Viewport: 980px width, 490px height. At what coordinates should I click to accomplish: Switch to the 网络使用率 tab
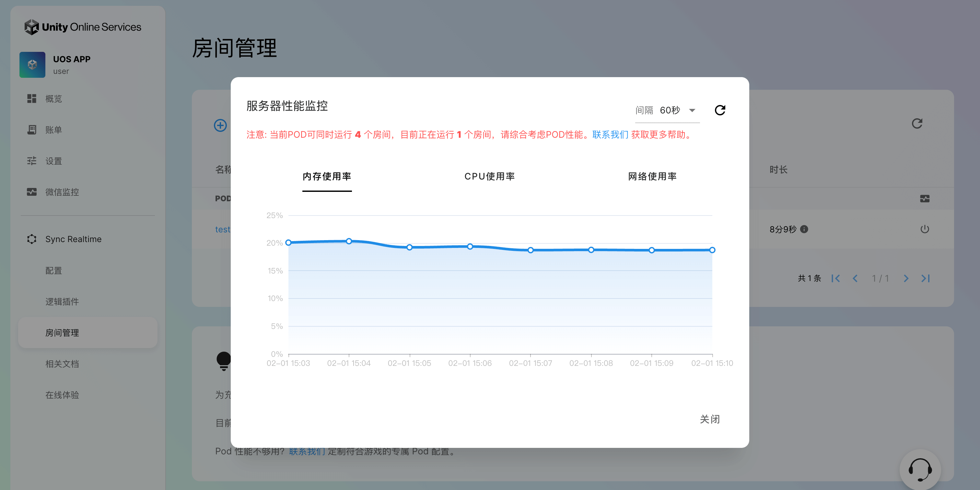click(652, 177)
